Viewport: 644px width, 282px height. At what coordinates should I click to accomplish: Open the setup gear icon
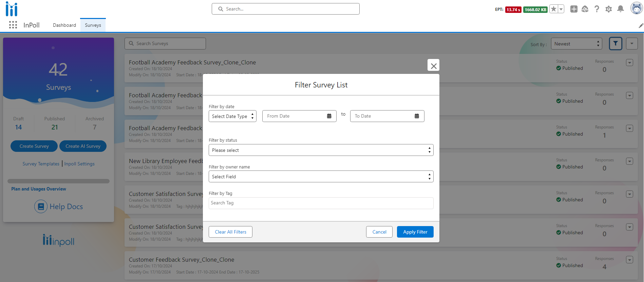click(609, 9)
